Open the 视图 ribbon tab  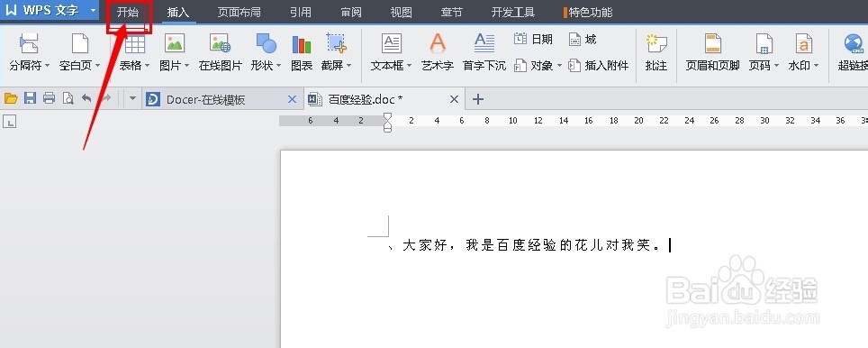tap(401, 12)
